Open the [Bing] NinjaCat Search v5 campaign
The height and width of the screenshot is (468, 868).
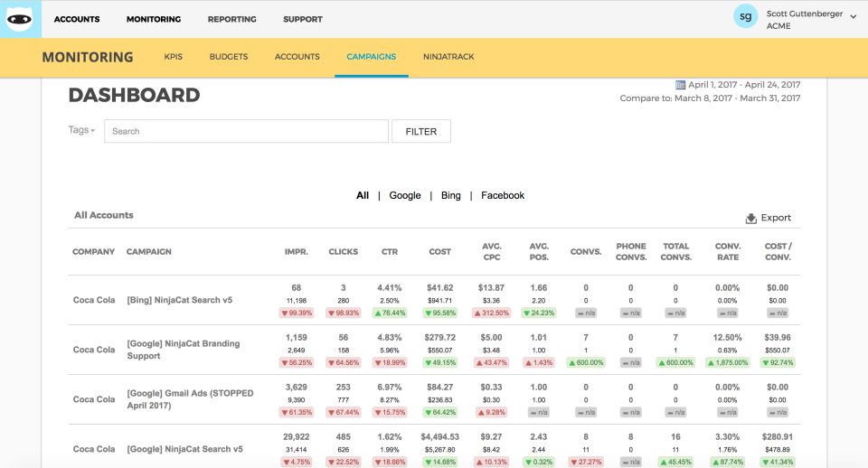point(180,300)
